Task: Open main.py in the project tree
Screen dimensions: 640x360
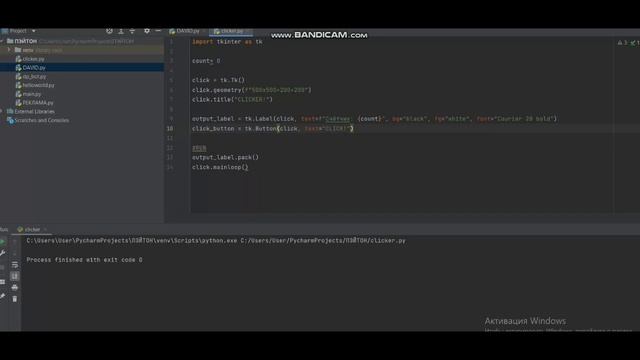Action: tap(31, 94)
